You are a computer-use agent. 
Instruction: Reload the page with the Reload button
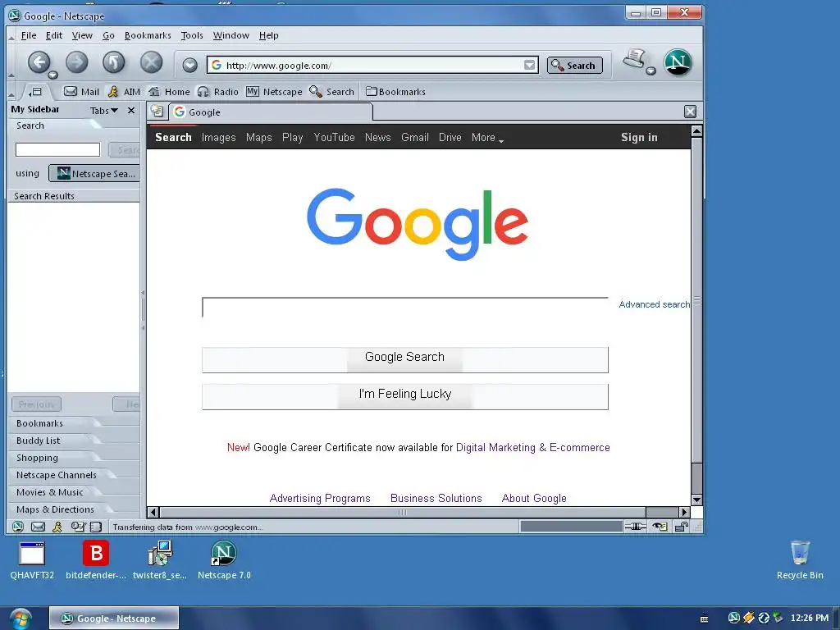tap(113, 62)
